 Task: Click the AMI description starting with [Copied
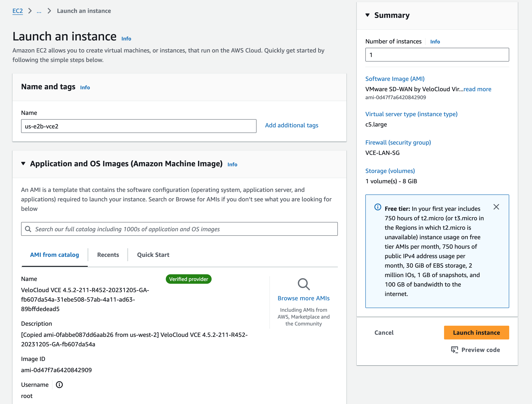(134, 340)
